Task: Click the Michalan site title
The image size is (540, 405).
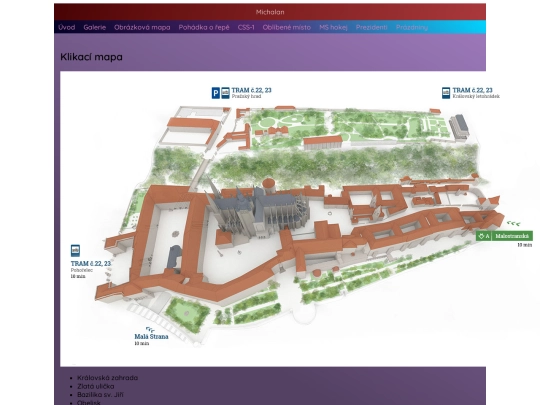Action: click(270, 12)
